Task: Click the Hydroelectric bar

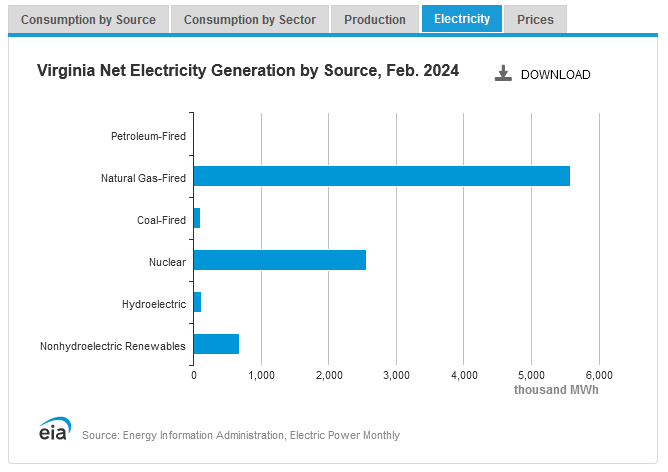Action: click(x=197, y=302)
